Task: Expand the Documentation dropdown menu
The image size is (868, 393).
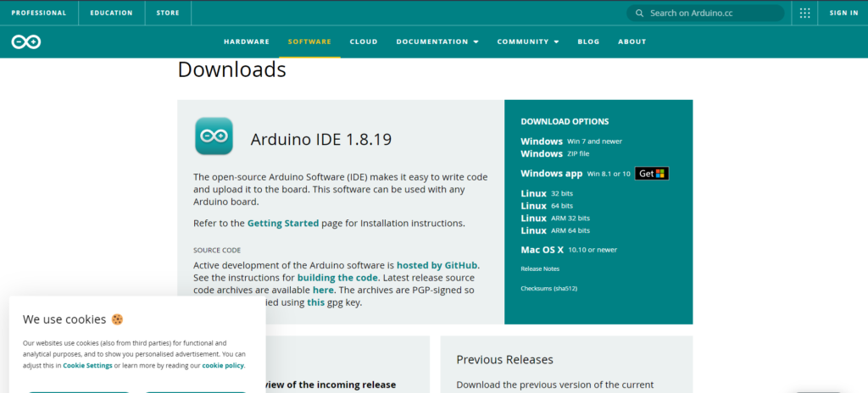Action: 437,42
